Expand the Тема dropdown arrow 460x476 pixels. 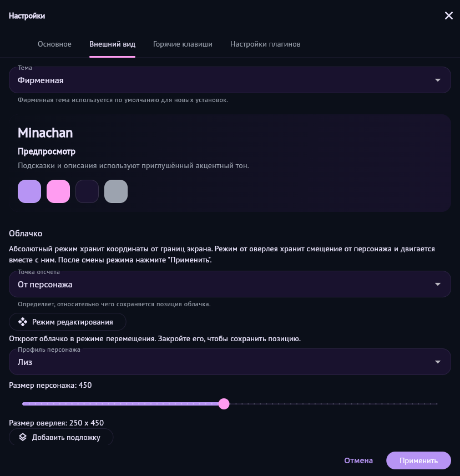438,80
